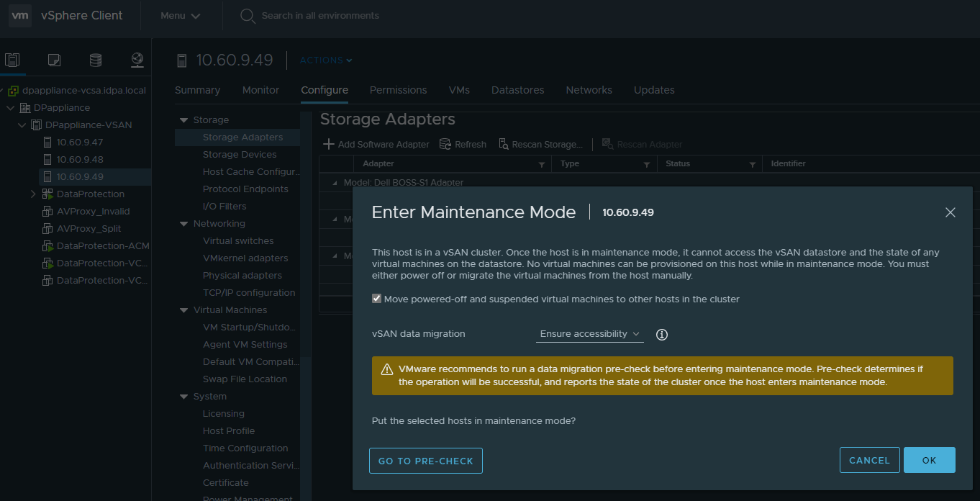Select the Storage inventory icon
Image resolution: width=980 pixels, height=501 pixels.
pyautogui.click(x=96, y=60)
